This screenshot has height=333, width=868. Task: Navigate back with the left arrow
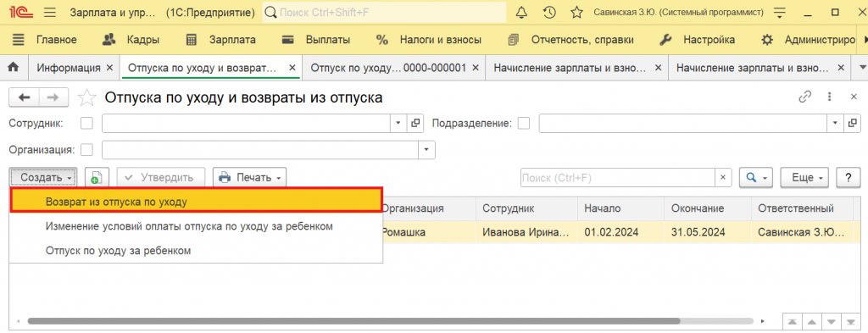[24, 98]
